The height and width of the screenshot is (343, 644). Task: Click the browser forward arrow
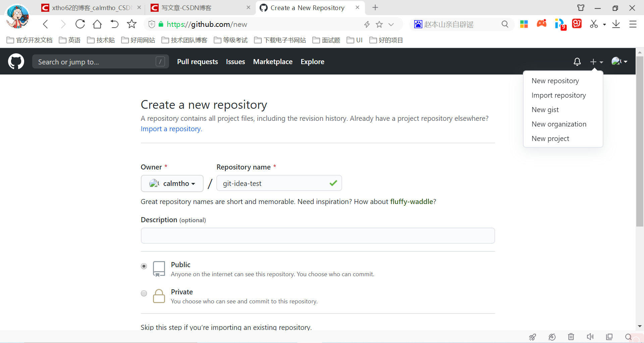[x=63, y=24]
